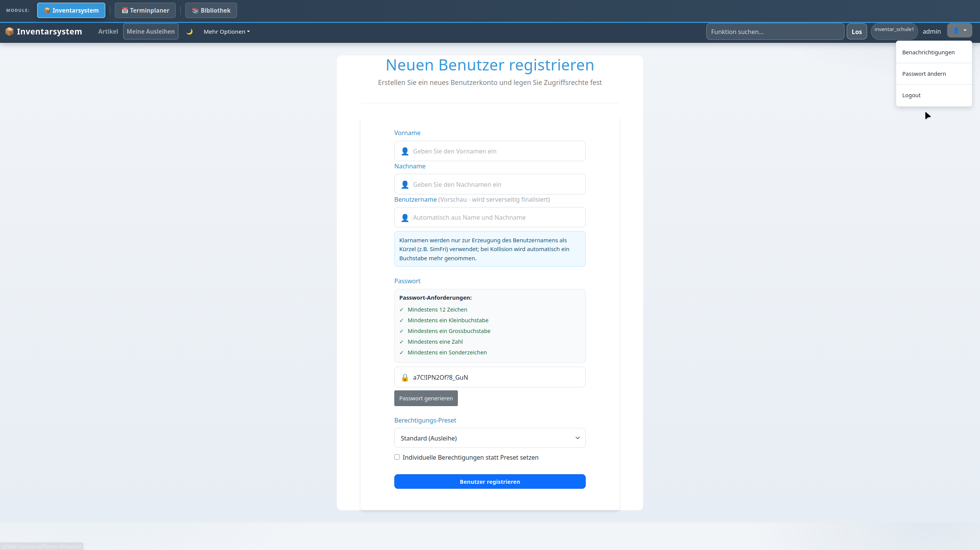Enable individuelle Berechtigungen statt Preset checkbox

[x=397, y=457]
